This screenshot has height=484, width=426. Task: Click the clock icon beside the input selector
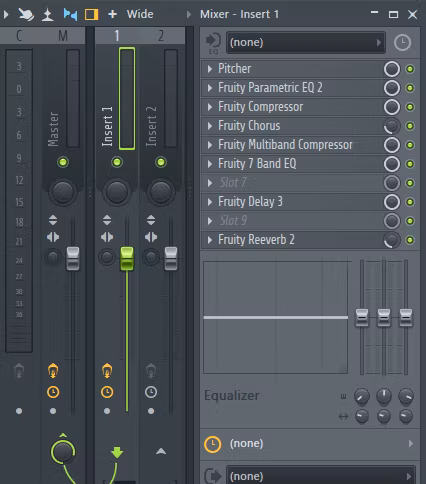pyautogui.click(x=402, y=43)
